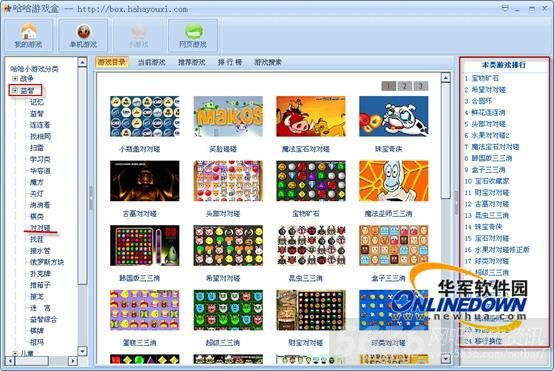Expand the 战争 category tree node
The width and height of the screenshot is (554, 371).
15,78
